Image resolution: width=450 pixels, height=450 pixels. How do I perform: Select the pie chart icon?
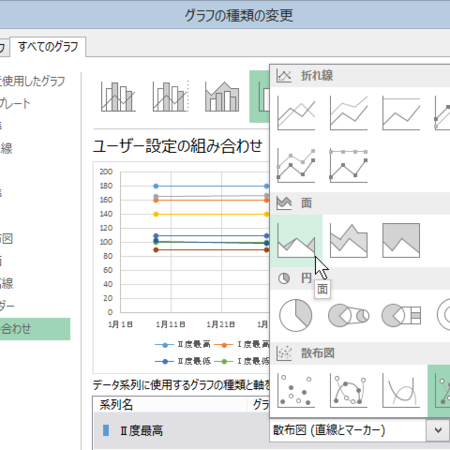[x=296, y=315]
